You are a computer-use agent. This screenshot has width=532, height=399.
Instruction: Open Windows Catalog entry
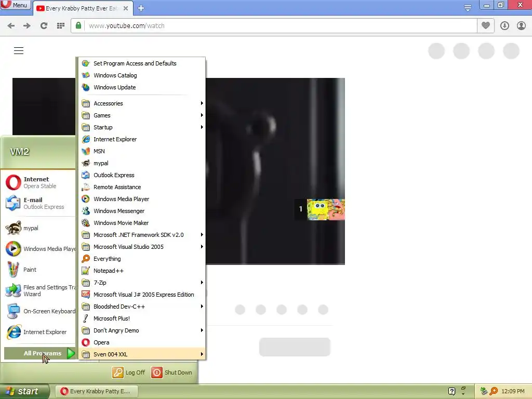(141, 75)
